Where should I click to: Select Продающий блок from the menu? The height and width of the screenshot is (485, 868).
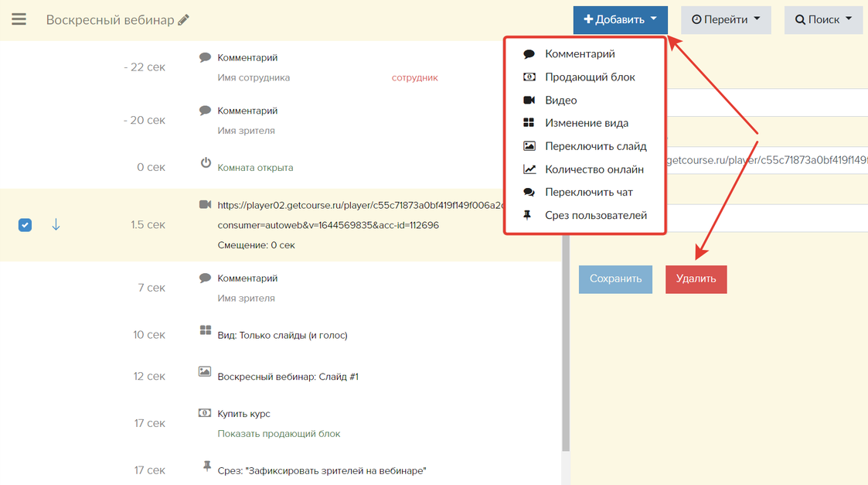tap(589, 77)
